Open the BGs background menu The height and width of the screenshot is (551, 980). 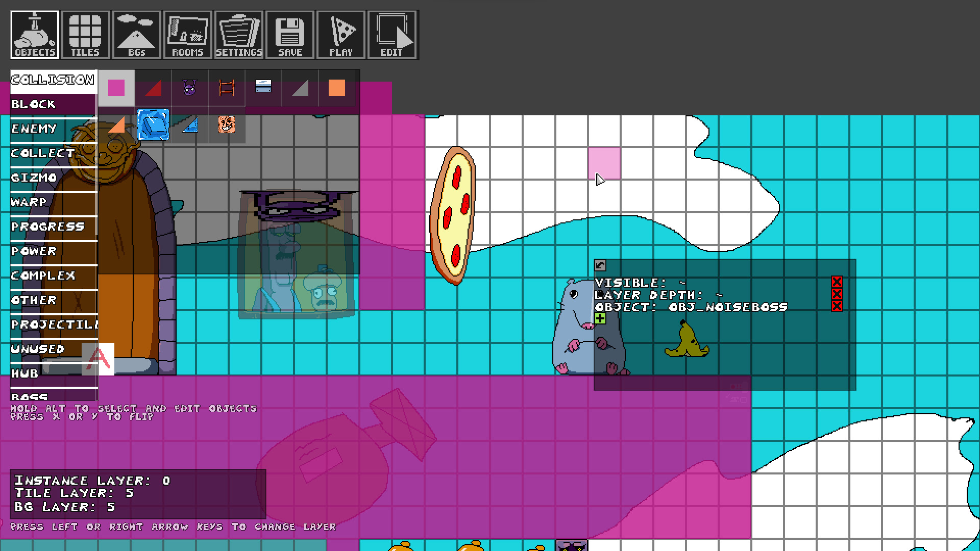(136, 35)
